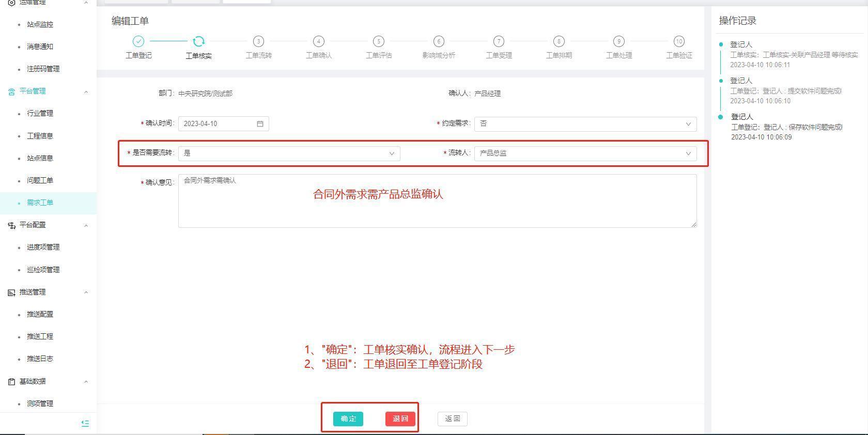
Task: Collapse the 平台配置 menu section
Action: 86,225
